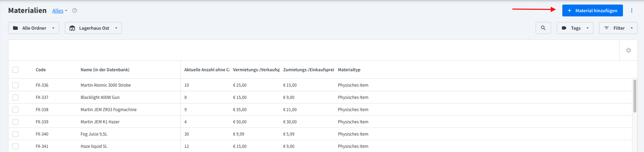Click the € 9,99 rental price cell

pos(239,134)
